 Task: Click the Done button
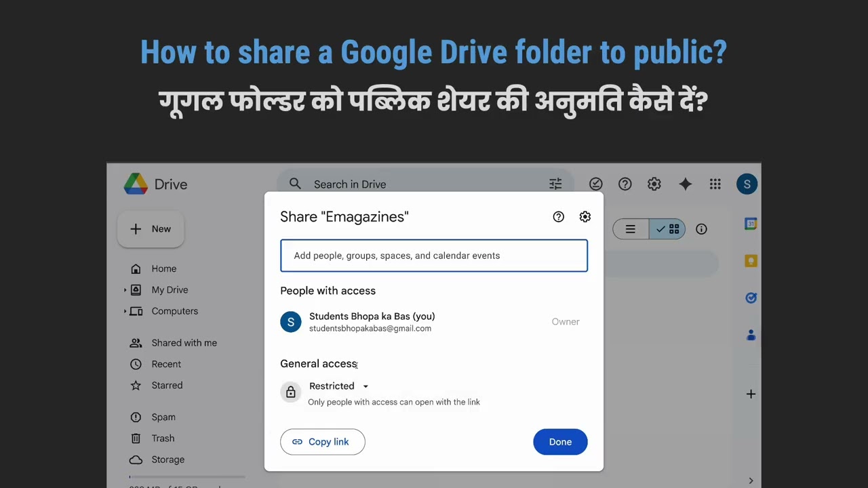[x=560, y=442]
